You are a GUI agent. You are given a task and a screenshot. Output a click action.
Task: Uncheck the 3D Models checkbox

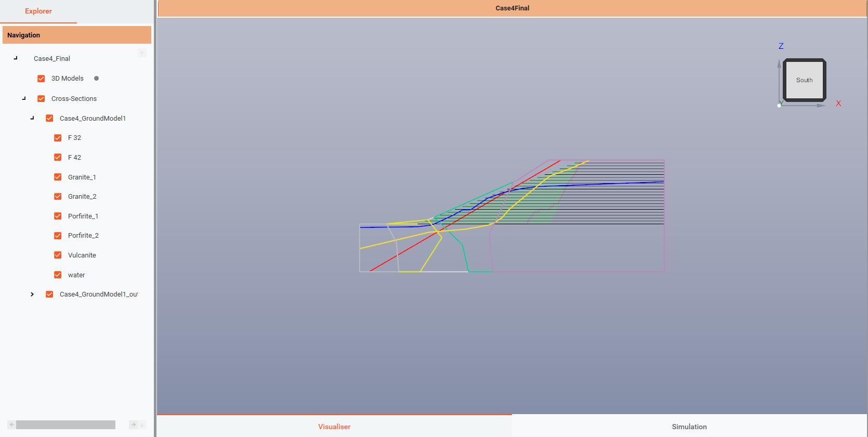pyautogui.click(x=41, y=79)
